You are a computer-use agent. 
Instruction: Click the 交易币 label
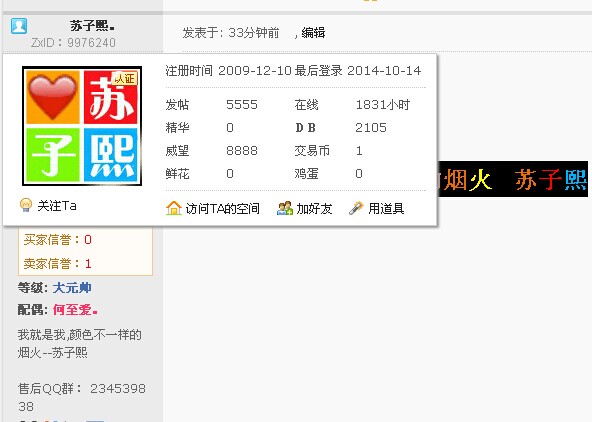tap(312, 151)
